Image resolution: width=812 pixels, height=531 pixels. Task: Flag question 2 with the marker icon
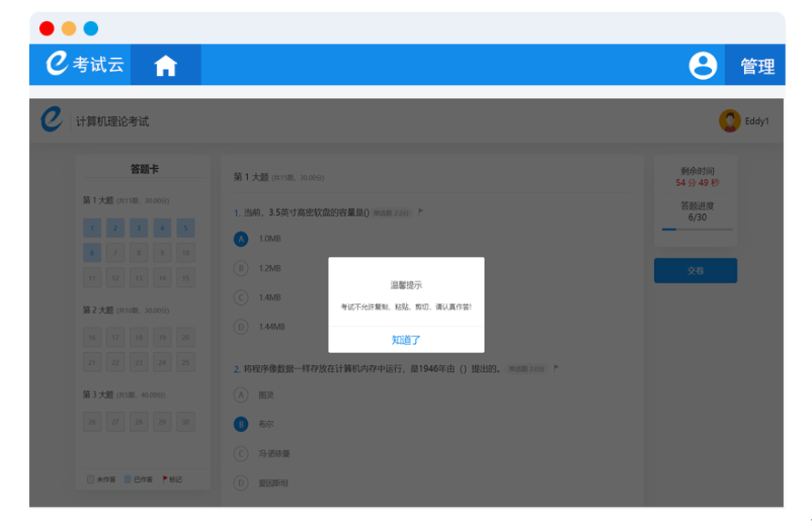[x=555, y=368]
